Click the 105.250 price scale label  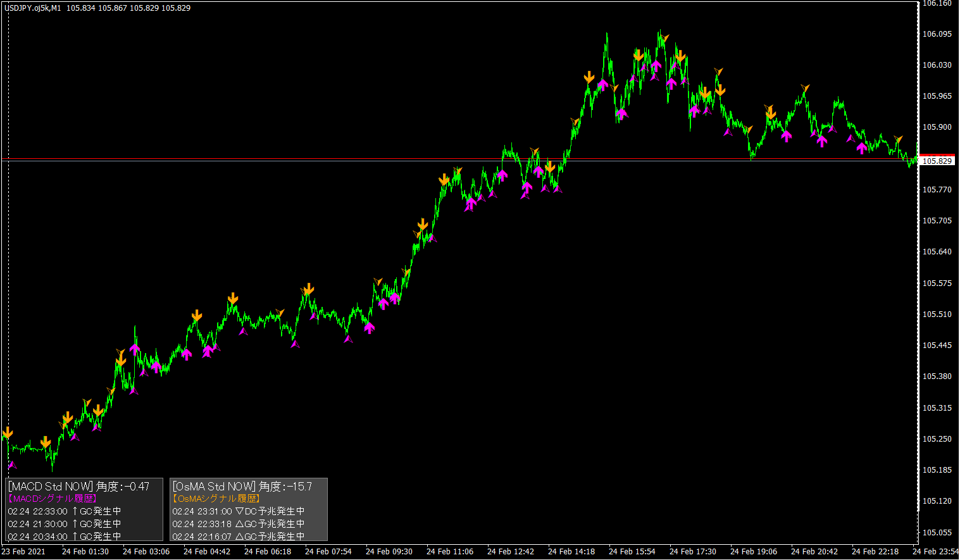[x=937, y=439]
